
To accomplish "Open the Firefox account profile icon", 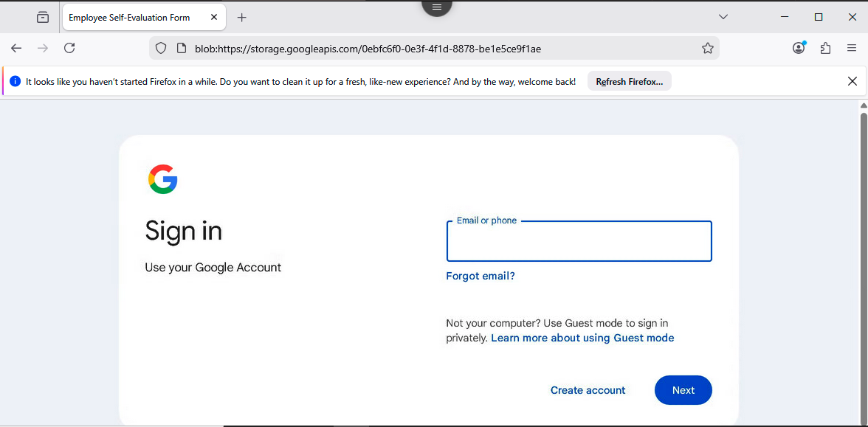I will click(x=798, y=47).
